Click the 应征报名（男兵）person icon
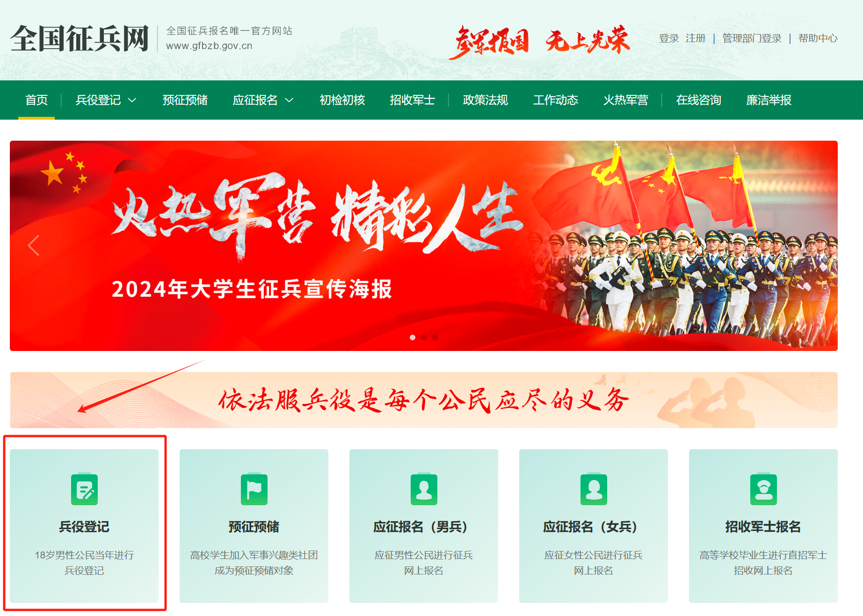Screen dimensions: 863x616 424,489
